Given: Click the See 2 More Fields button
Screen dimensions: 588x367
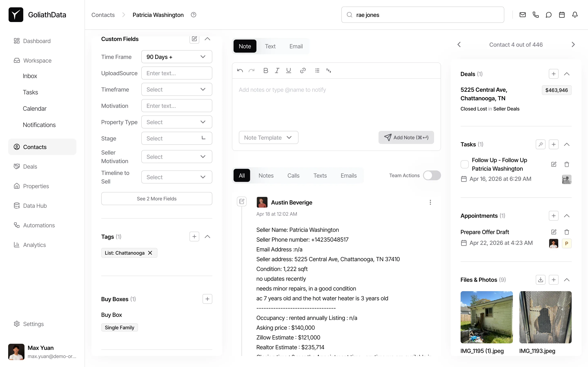Looking at the screenshot, I should pos(156,199).
